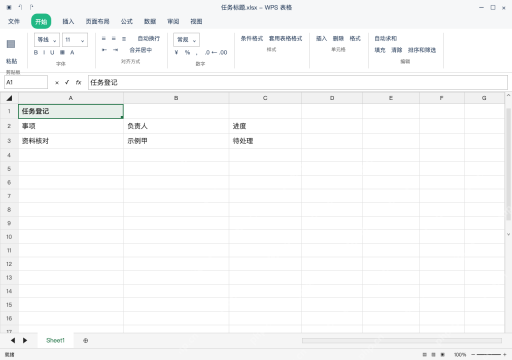Click the thousands comma separator icon
Screen dimensions: 512x360
click(x=197, y=53)
